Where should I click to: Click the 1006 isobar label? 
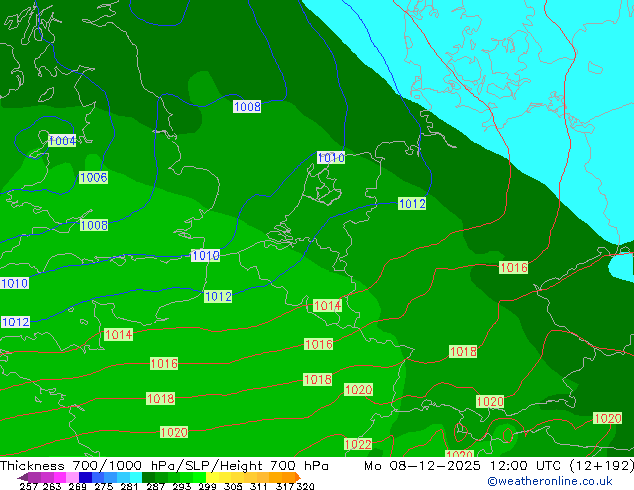point(93,177)
